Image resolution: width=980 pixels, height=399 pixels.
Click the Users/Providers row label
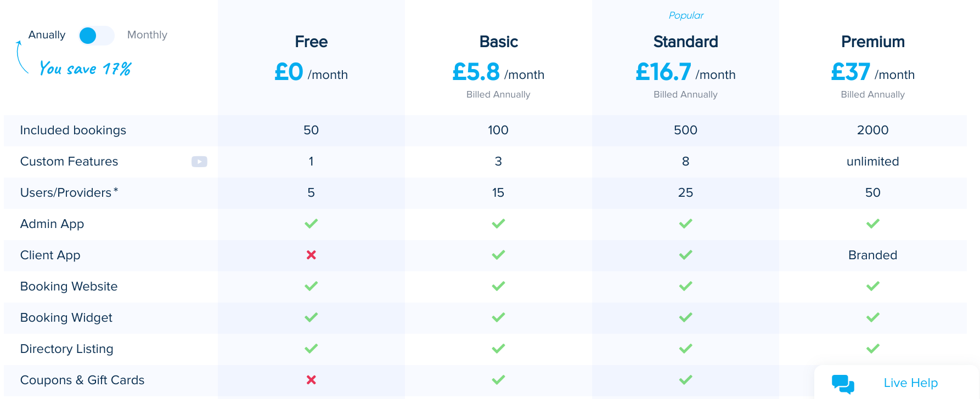[69, 192]
